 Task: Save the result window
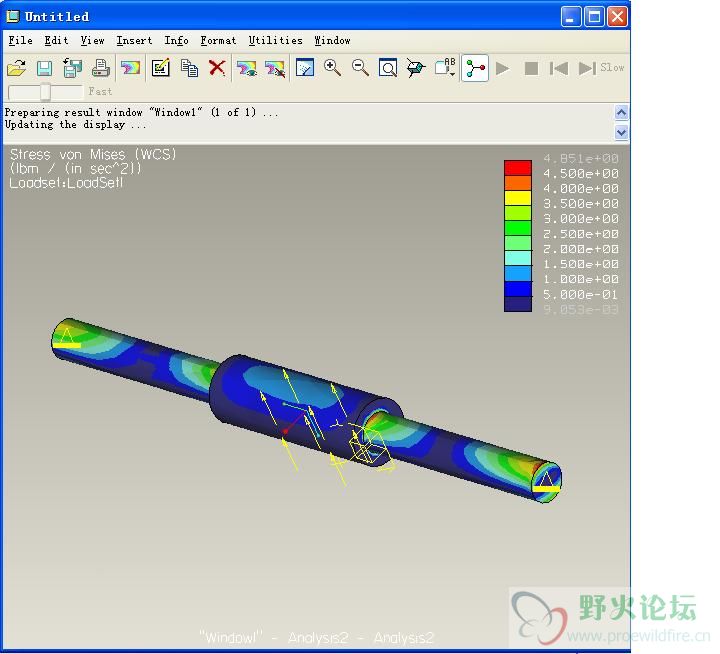coord(44,68)
